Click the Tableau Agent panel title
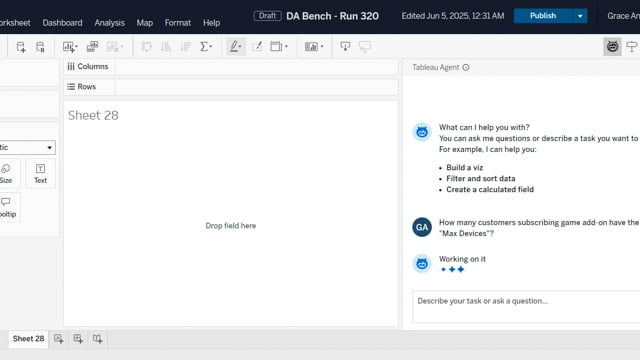The width and height of the screenshot is (640, 360). [436, 67]
